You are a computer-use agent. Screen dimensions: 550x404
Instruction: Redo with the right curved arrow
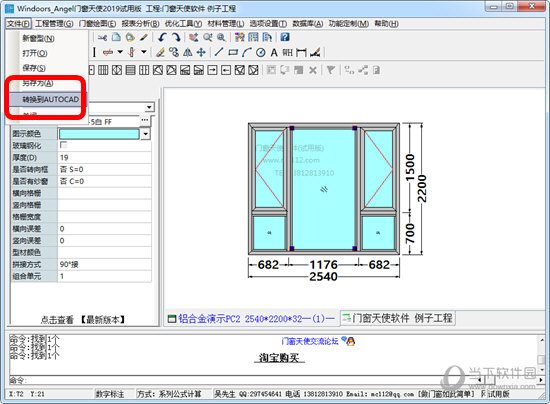coord(176,37)
